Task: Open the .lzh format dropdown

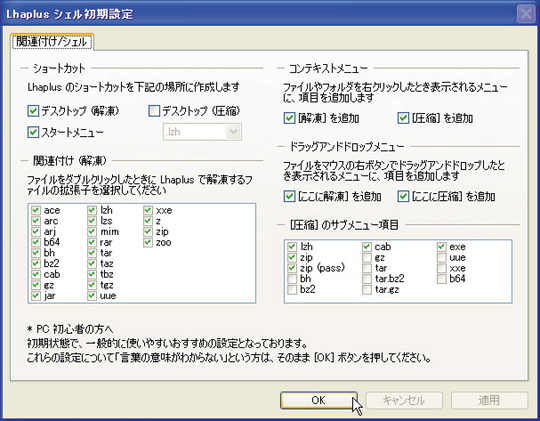Action: (x=233, y=132)
